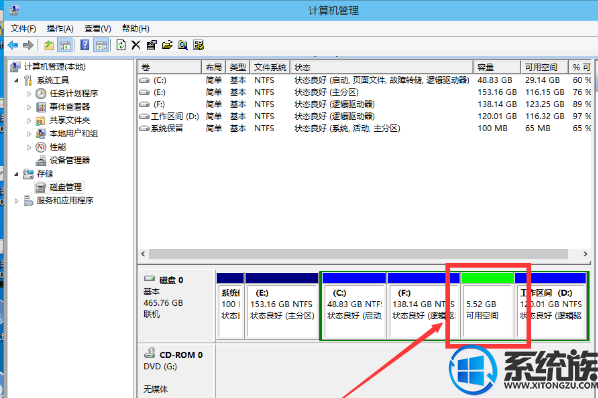The image size is (598, 398).
Task: Open the 帮助(H) menu
Action: [135, 29]
